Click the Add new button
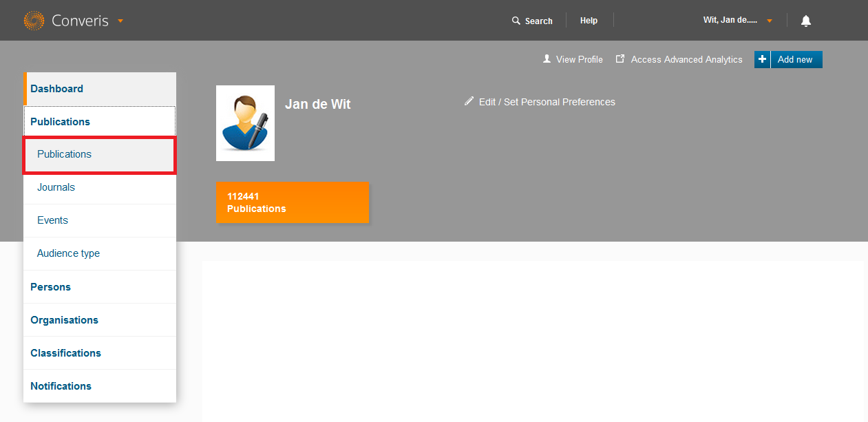The image size is (868, 422). [x=788, y=59]
